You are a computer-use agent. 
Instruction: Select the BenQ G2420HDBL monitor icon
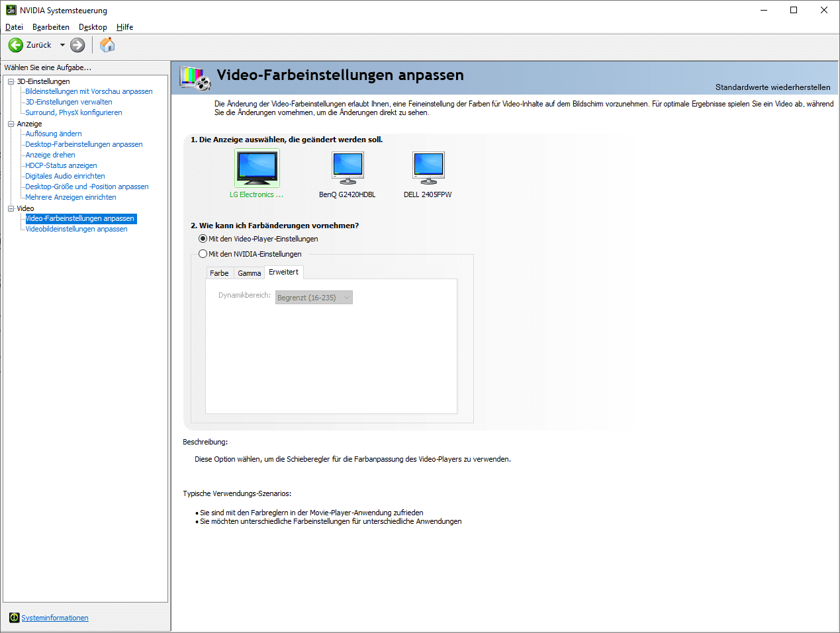click(348, 168)
